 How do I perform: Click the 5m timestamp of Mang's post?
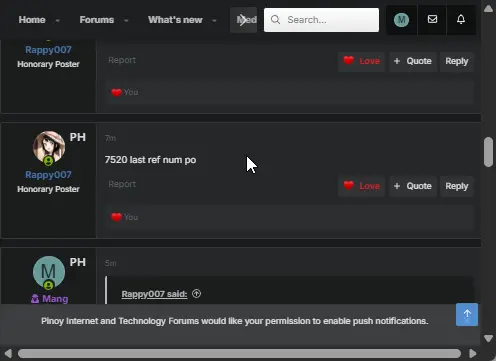111,263
